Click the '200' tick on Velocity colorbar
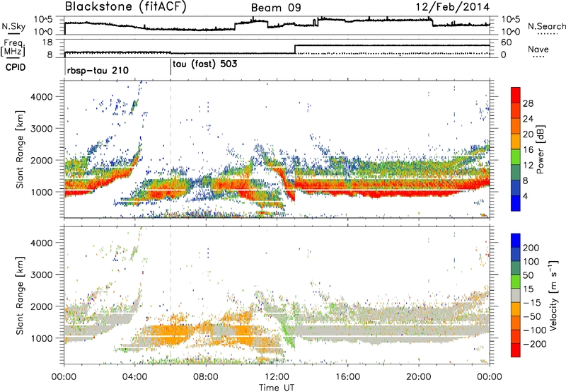566x392 pixels. tap(531, 248)
